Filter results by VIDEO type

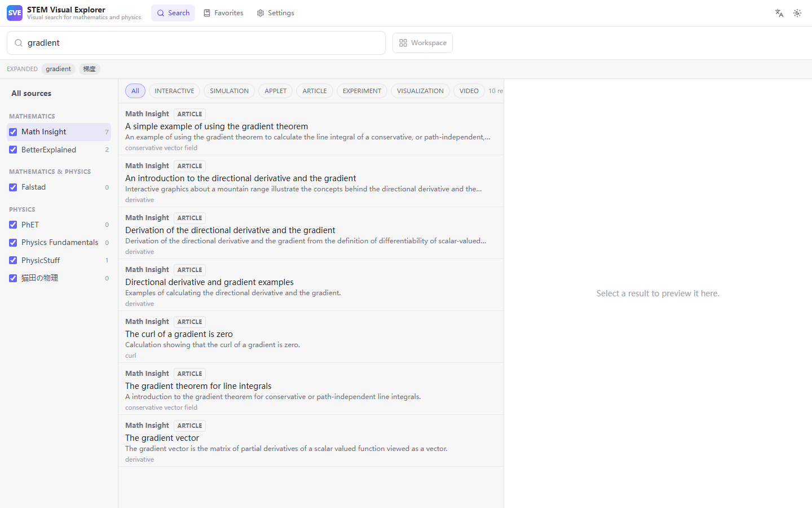(x=469, y=91)
